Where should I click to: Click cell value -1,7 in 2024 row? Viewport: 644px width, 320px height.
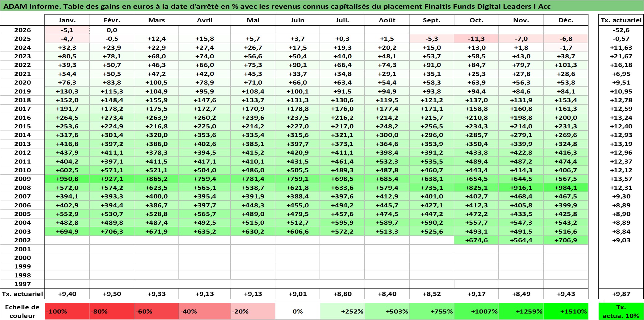click(x=566, y=48)
